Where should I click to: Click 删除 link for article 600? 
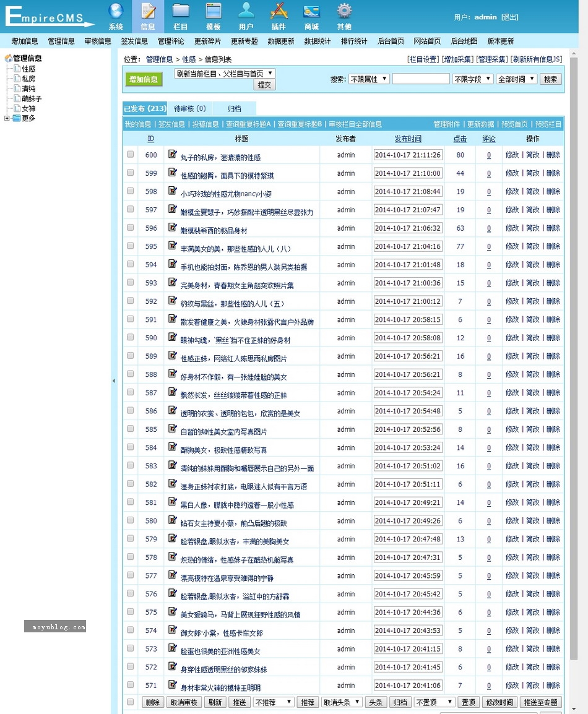[x=553, y=155]
